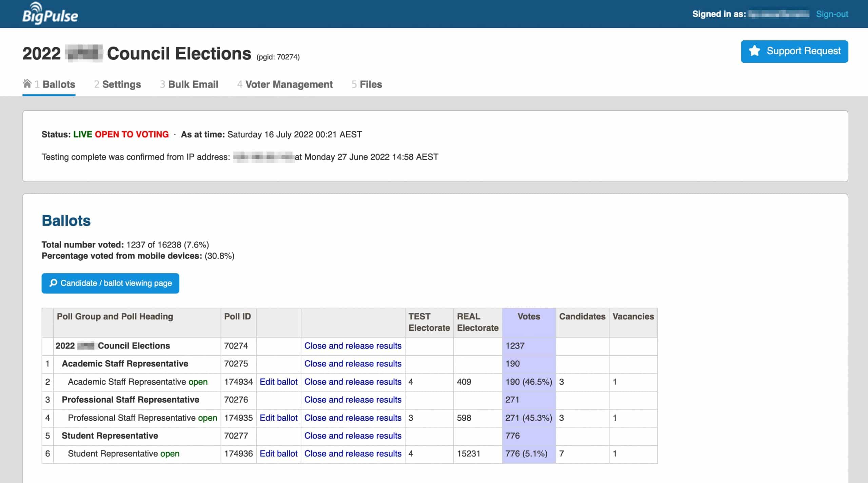The width and height of the screenshot is (868, 483).
Task: Click the TEST Electorate column header
Action: [429, 322]
